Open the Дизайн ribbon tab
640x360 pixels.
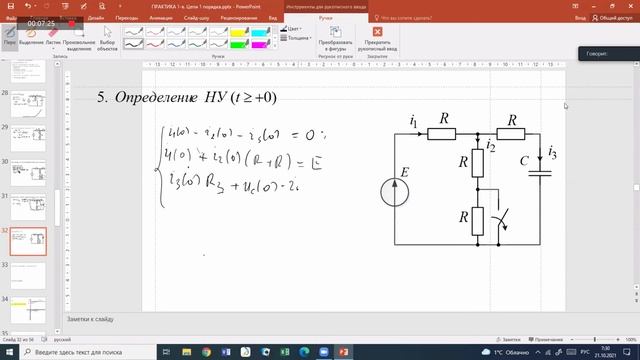(96, 18)
